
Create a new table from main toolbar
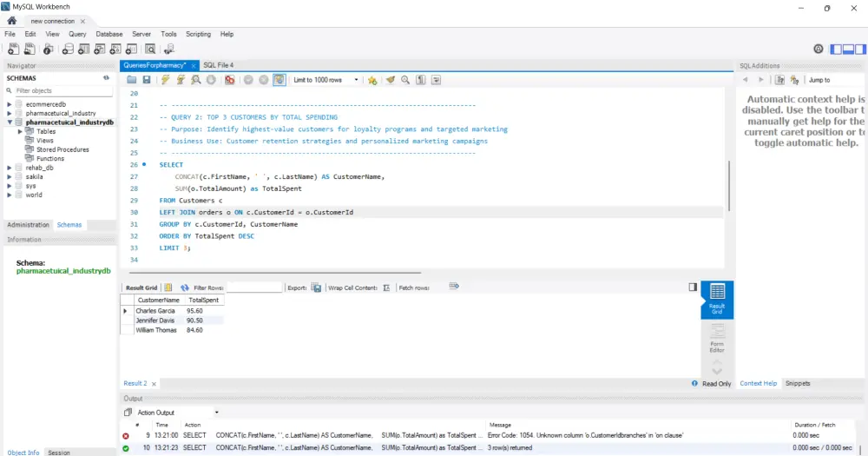coord(83,50)
